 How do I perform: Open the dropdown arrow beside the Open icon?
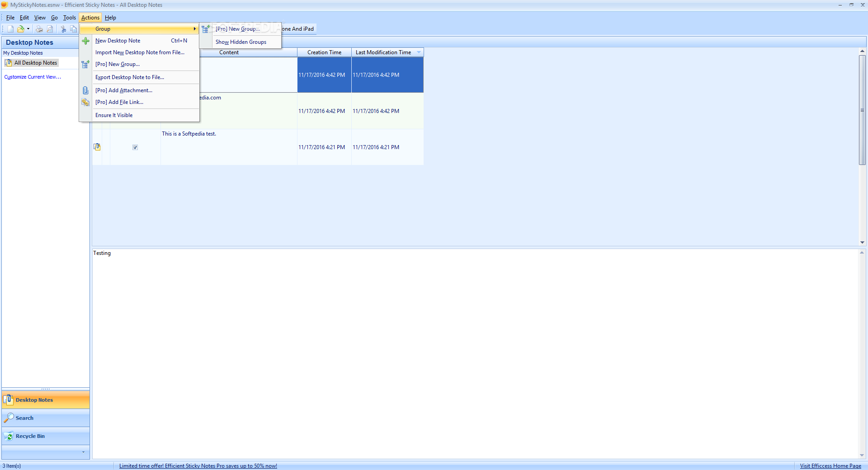(28, 29)
